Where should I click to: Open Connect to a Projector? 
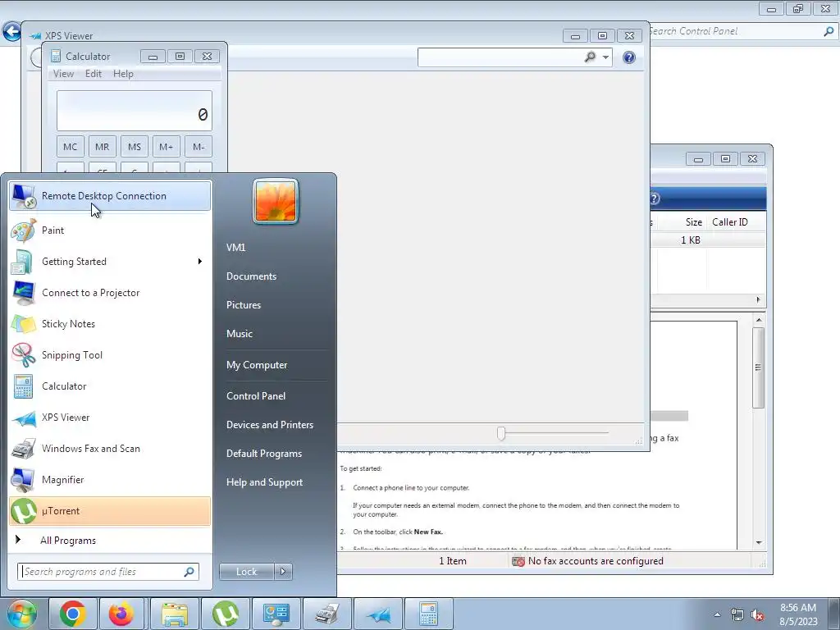pos(110,293)
